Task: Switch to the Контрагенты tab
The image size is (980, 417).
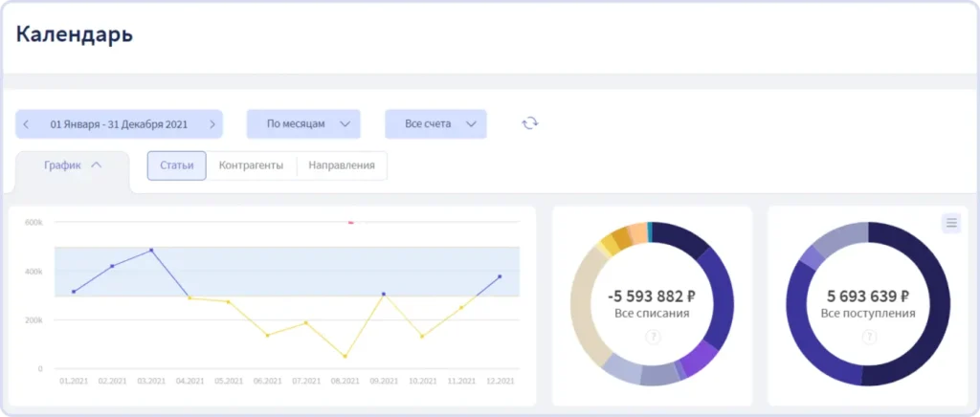Action: click(x=252, y=166)
